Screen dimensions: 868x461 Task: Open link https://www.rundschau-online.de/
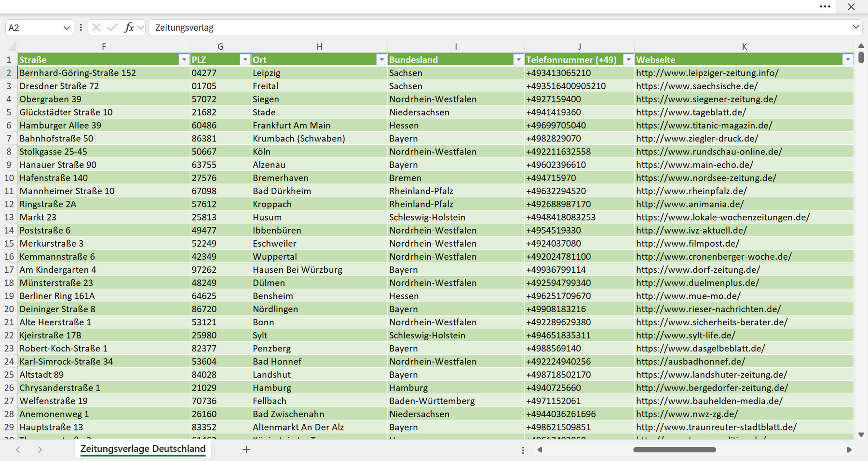(x=709, y=152)
